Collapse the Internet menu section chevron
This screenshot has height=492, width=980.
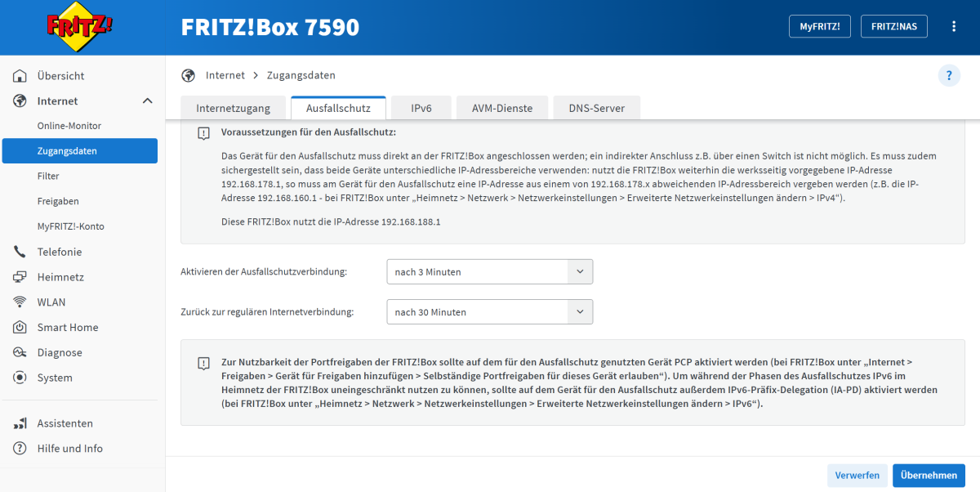147,101
